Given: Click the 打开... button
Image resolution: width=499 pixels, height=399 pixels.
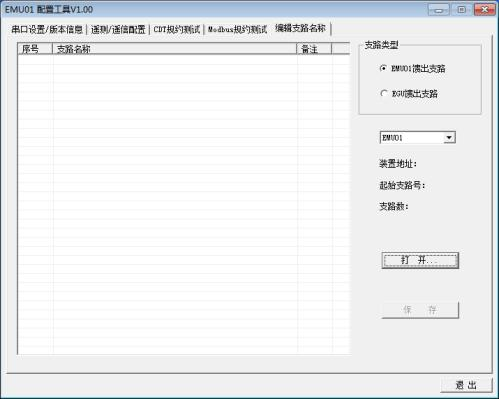Looking at the screenshot, I should (x=420, y=260).
